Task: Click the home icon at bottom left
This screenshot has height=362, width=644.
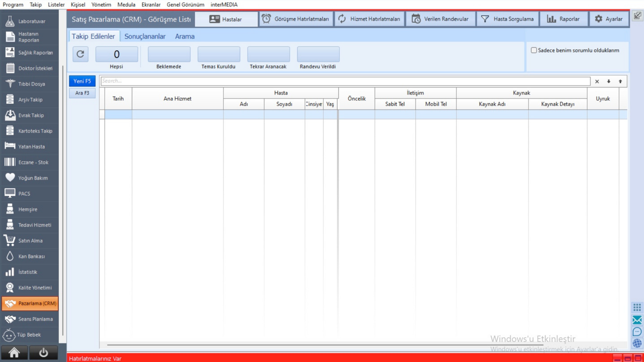Action: coord(14,353)
